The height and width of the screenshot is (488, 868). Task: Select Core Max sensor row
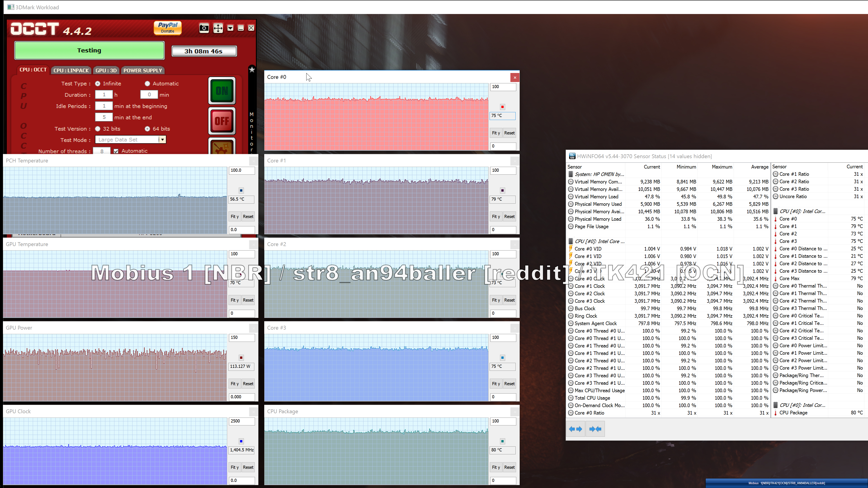coord(819,279)
